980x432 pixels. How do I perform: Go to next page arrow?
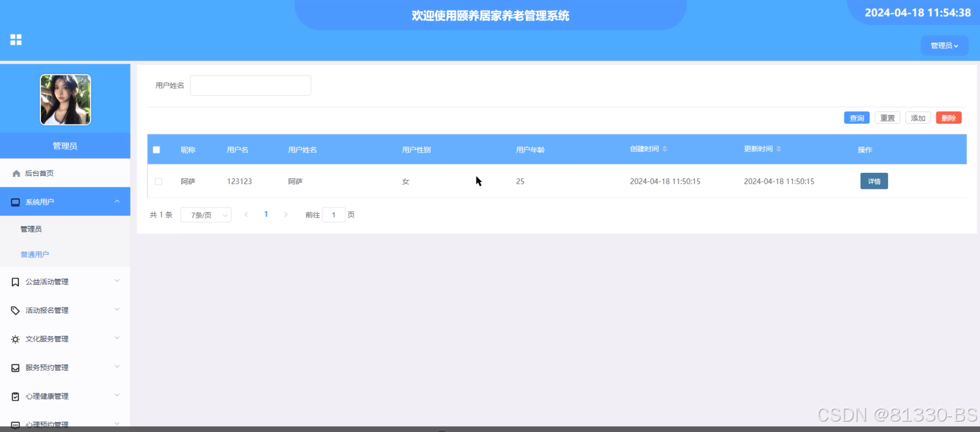point(285,214)
